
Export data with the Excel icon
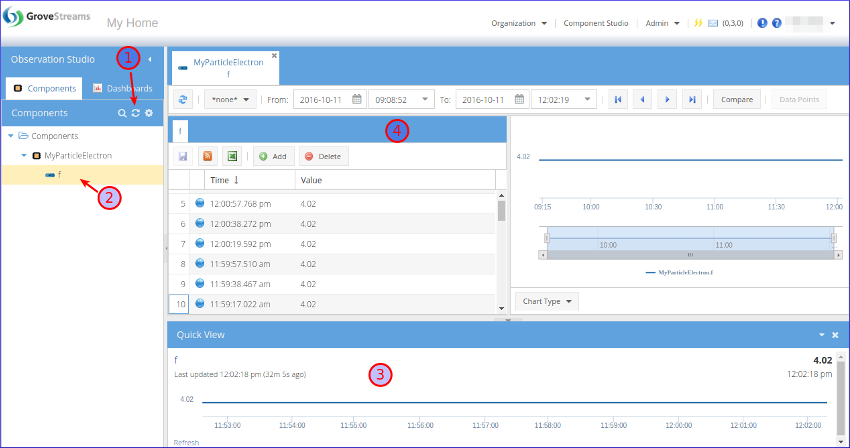231,157
